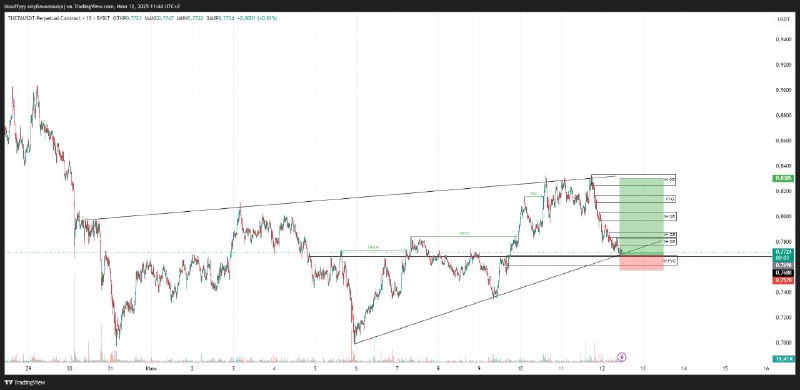Screen dimensions: 800x390
Task: Click the gray 0,7698 price tag
Action: pyautogui.click(x=783, y=266)
